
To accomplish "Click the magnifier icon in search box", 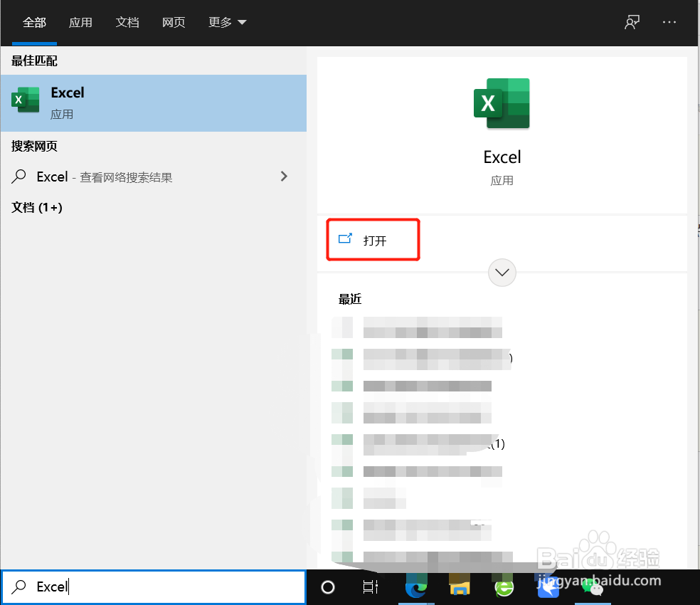I will click(x=18, y=586).
